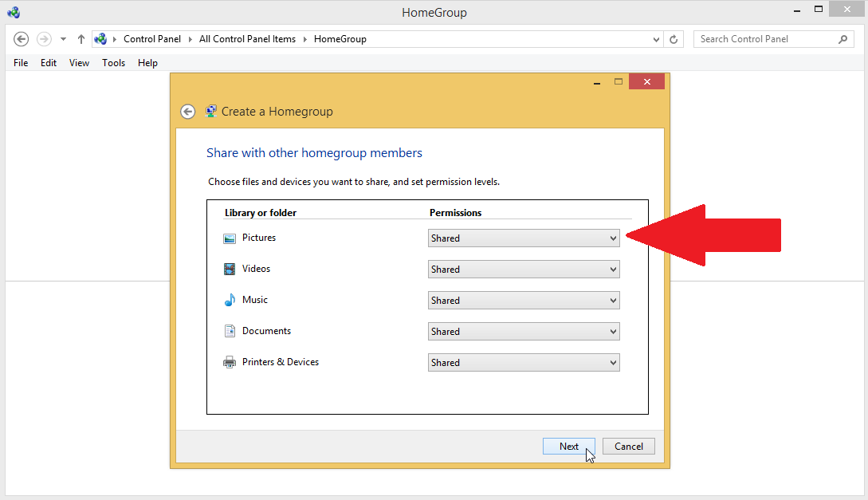Open the File menu
Viewport: 868px width, 500px height.
click(x=21, y=63)
